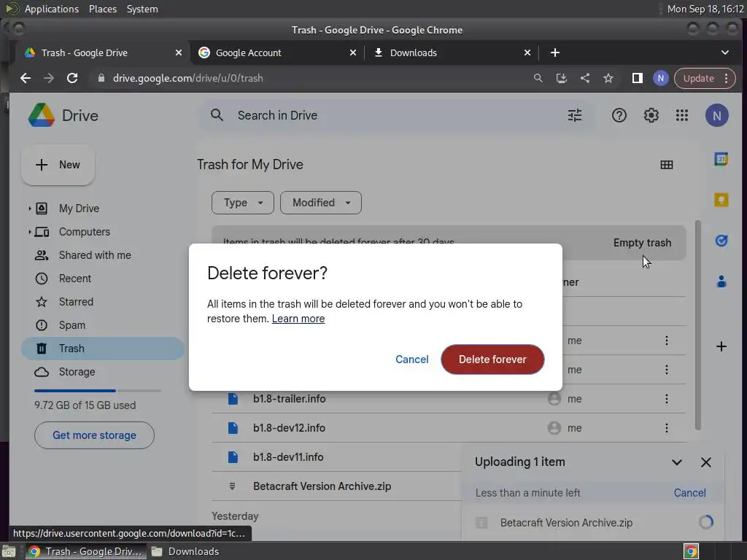
Task: Open the Modified filter dropdown
Action: pos(321,203)
